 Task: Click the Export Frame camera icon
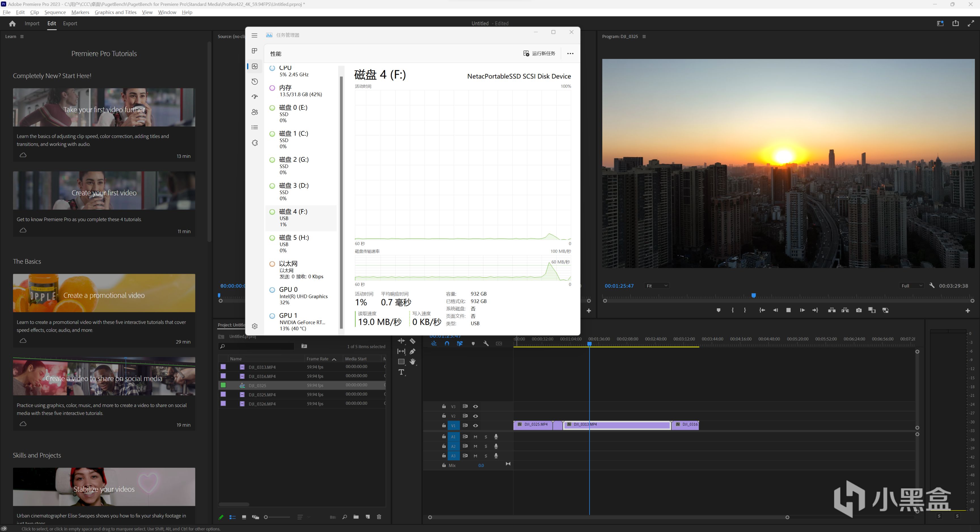pyautogui.click(x=859, y=310)
